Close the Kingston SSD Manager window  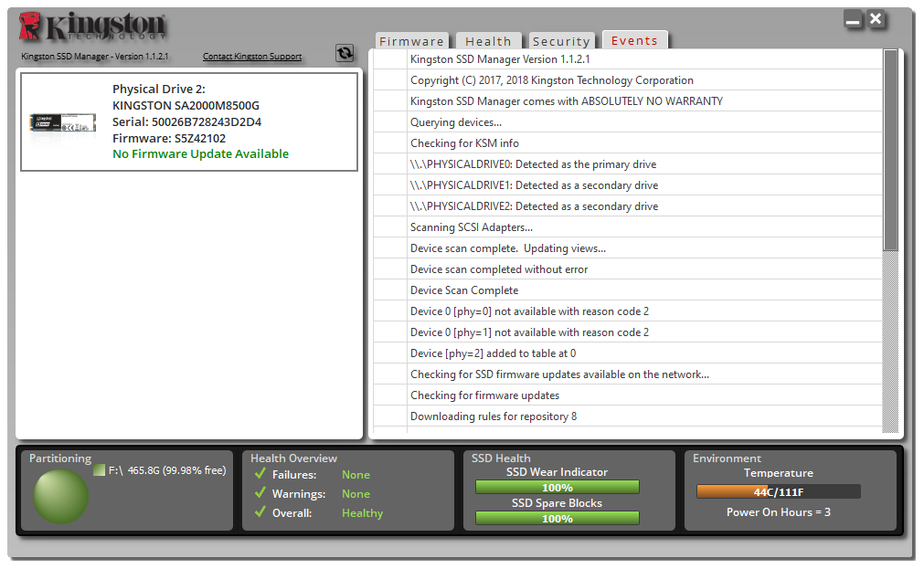point(876,19)
